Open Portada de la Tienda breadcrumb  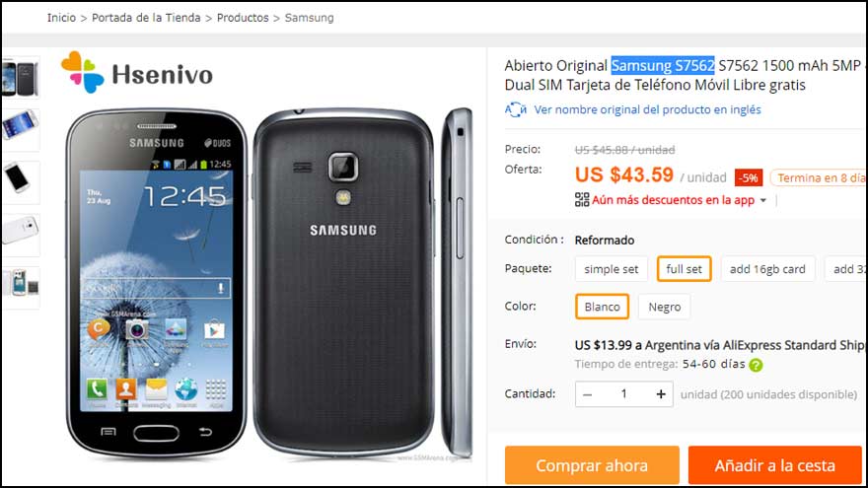(146, 18)
